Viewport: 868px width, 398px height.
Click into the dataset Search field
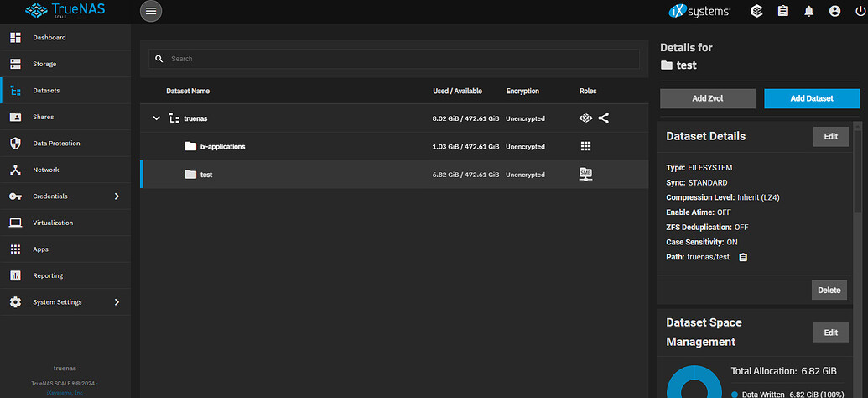394,59
